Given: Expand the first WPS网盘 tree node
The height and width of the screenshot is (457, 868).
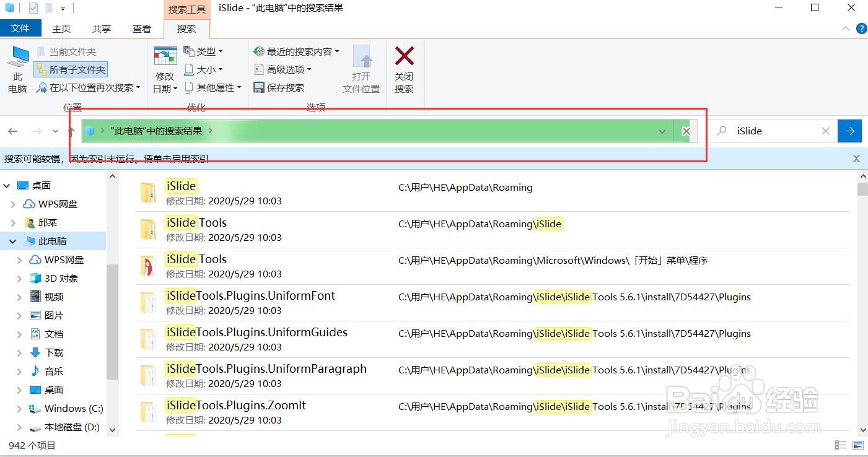Looking at the screenshot, I should point(13,204).
